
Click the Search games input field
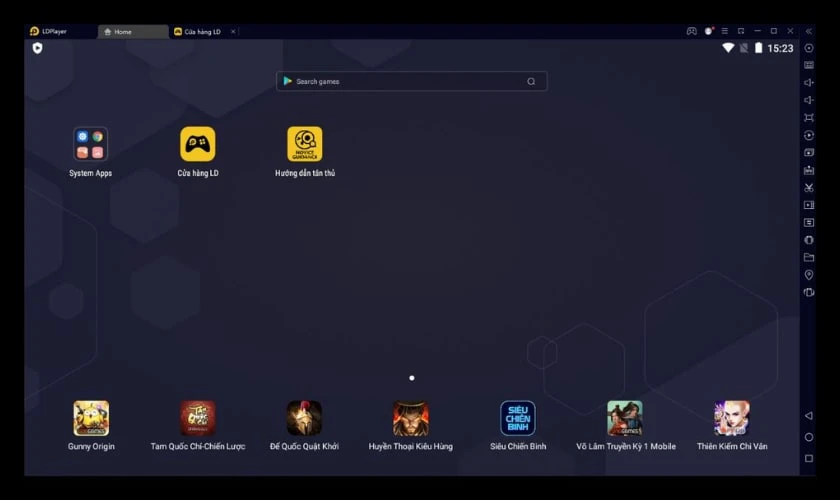click(x=410, y=82)
